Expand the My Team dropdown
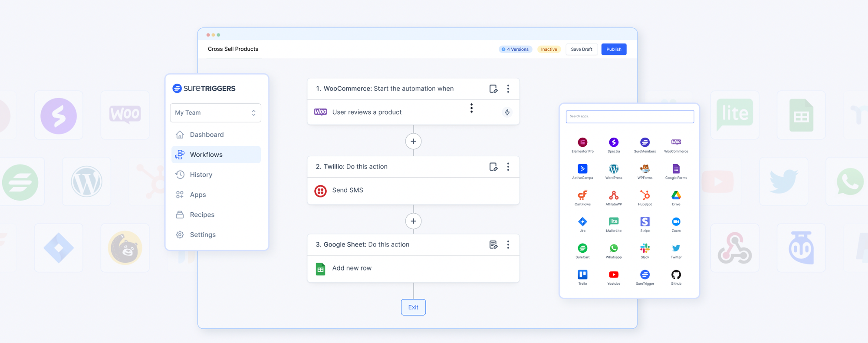 [215, 113]
